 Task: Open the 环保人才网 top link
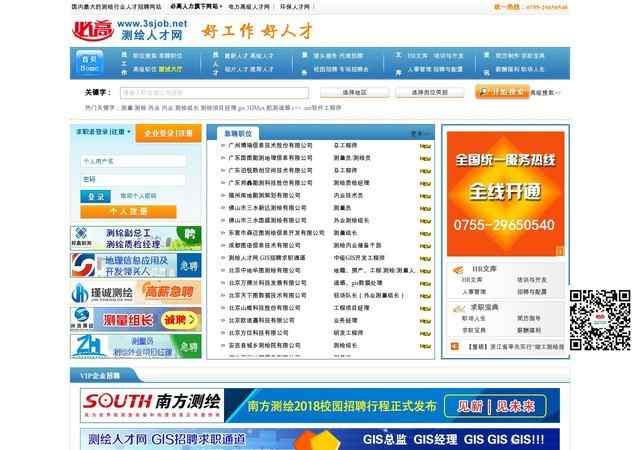pos(295,7)
